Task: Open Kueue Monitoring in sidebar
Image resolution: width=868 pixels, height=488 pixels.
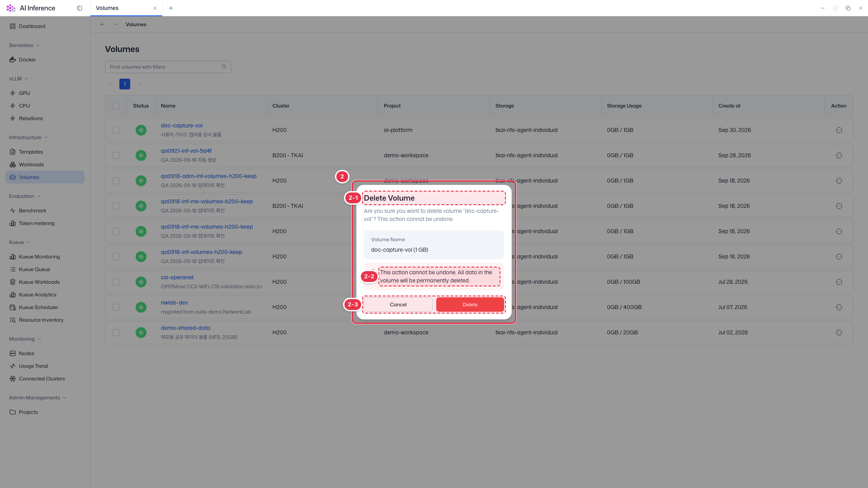Action: (45, 257)
